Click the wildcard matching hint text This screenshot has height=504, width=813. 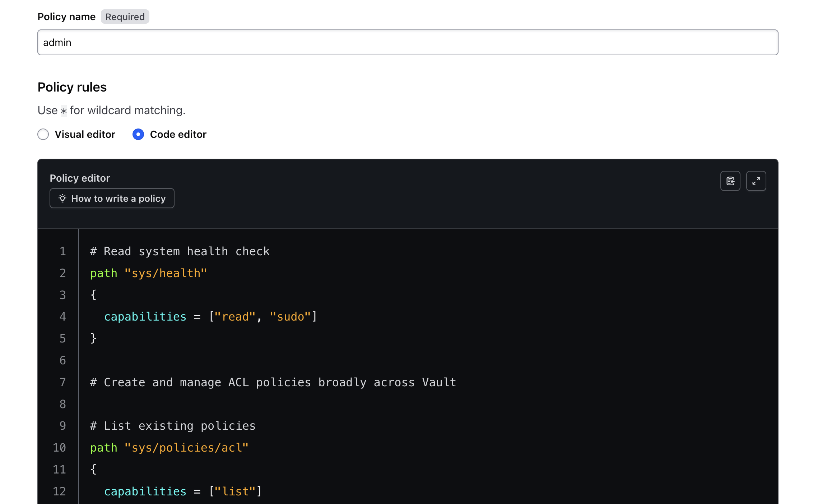tap(112, 110)
